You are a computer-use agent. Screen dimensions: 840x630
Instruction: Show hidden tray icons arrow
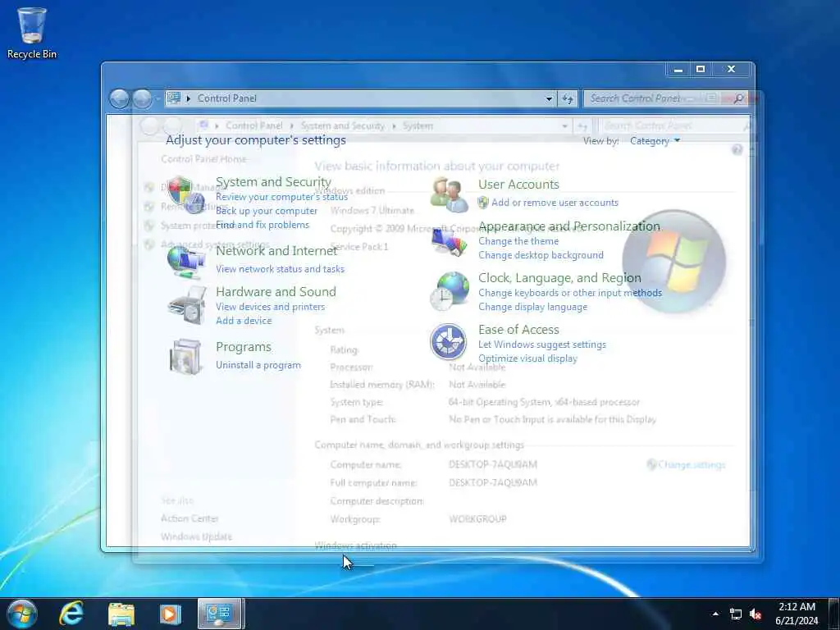tap(715, 614)
